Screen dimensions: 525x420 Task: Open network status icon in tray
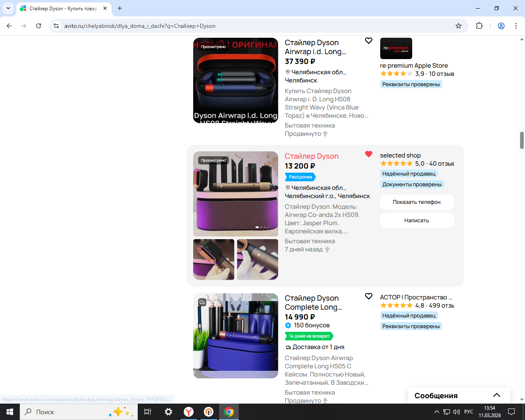[x=447, y=412]
